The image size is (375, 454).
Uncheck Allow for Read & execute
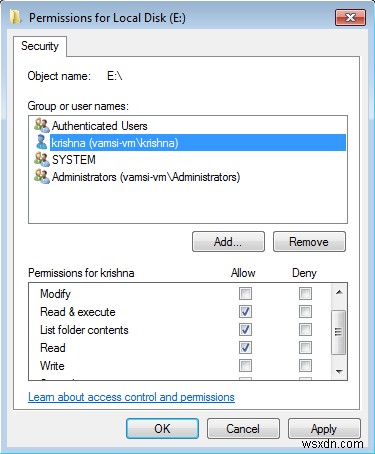[x=245, y=312]
